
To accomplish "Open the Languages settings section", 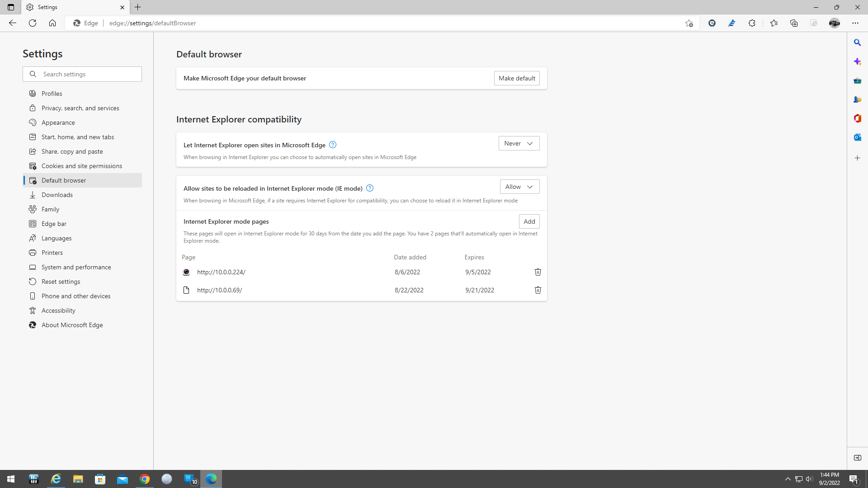I will (82, 238).
